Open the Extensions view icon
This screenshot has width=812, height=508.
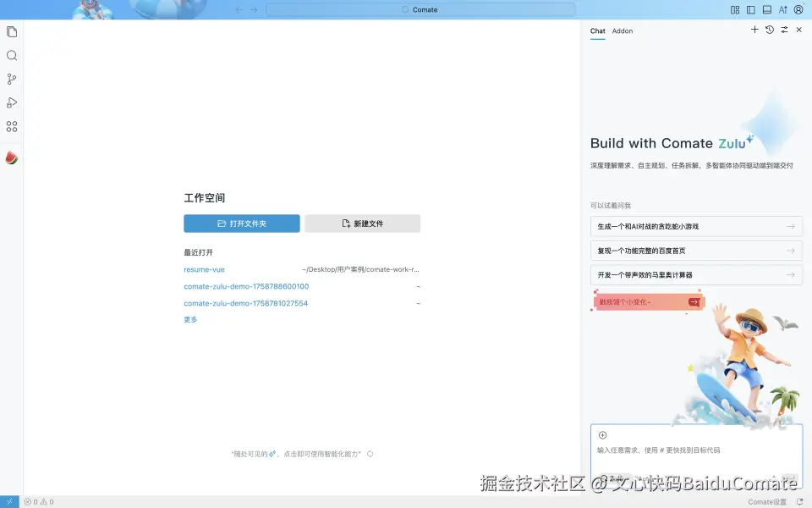click(11, 126)
